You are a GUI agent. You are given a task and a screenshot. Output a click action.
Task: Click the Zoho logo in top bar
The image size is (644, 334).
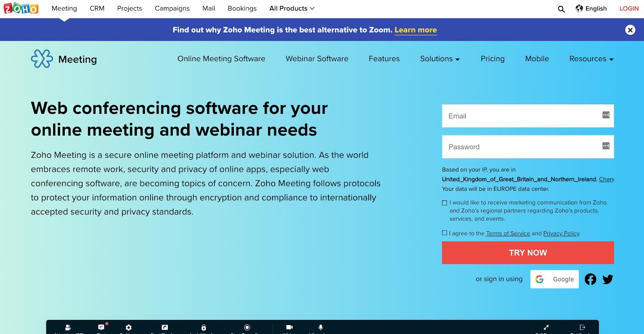(x=21, y=8)
